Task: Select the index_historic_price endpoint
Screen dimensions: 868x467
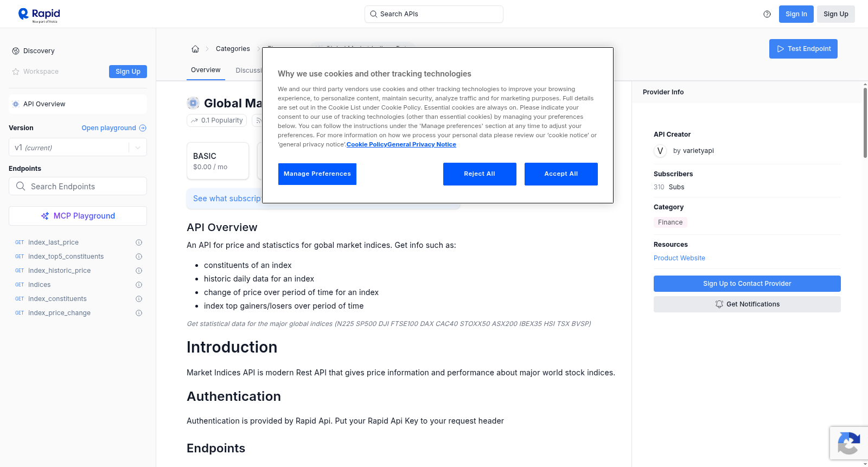Action: pos(59,271)
